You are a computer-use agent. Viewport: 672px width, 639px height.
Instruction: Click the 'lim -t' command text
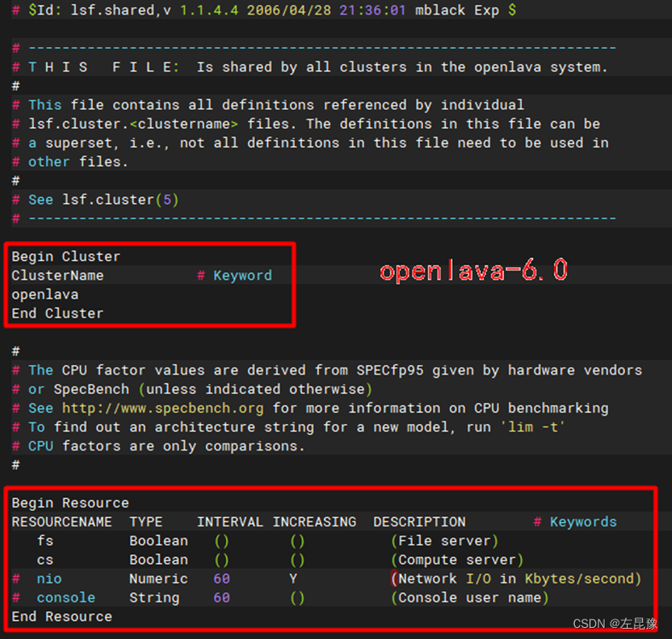point(533,427)
